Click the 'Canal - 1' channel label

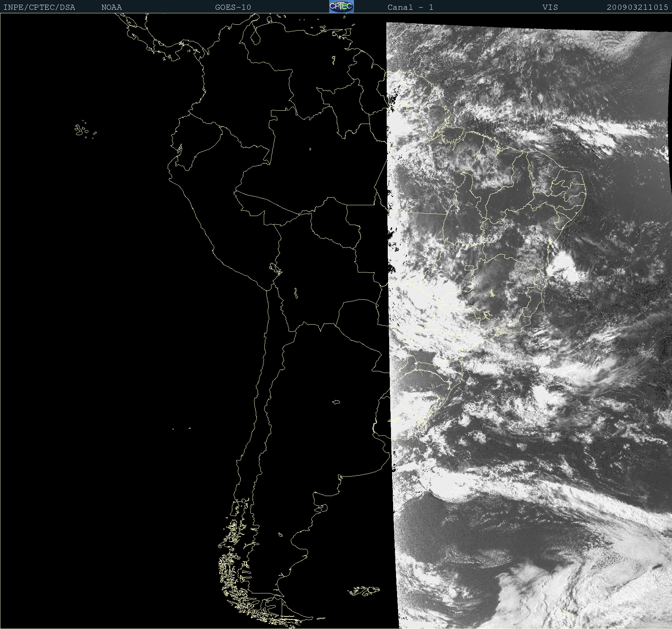[x=410, y=7]
